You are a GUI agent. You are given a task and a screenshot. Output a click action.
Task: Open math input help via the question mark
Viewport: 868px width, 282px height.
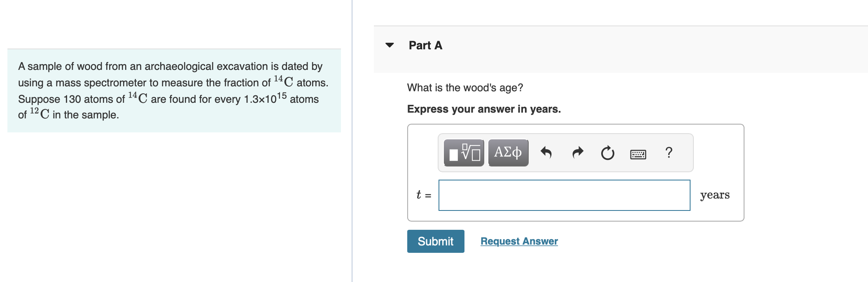(669, 153)
